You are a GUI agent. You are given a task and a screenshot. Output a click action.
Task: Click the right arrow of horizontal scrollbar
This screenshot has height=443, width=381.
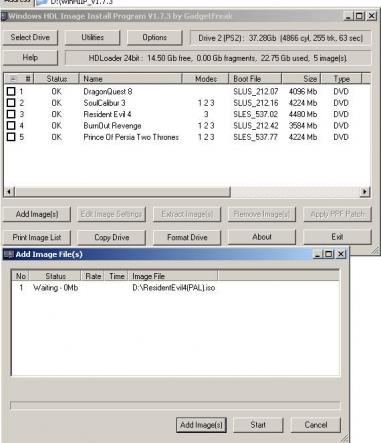tap(365, 192)
